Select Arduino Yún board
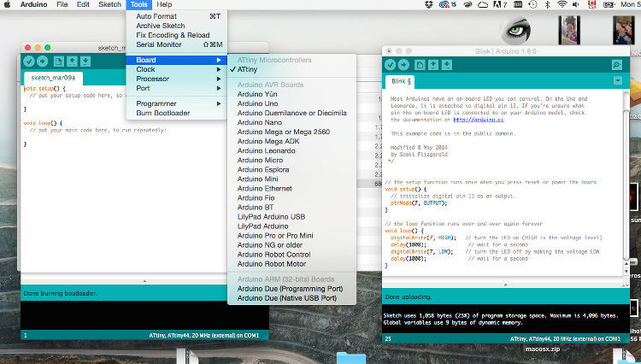The image size is (641, 364). [x=292, y=94]
